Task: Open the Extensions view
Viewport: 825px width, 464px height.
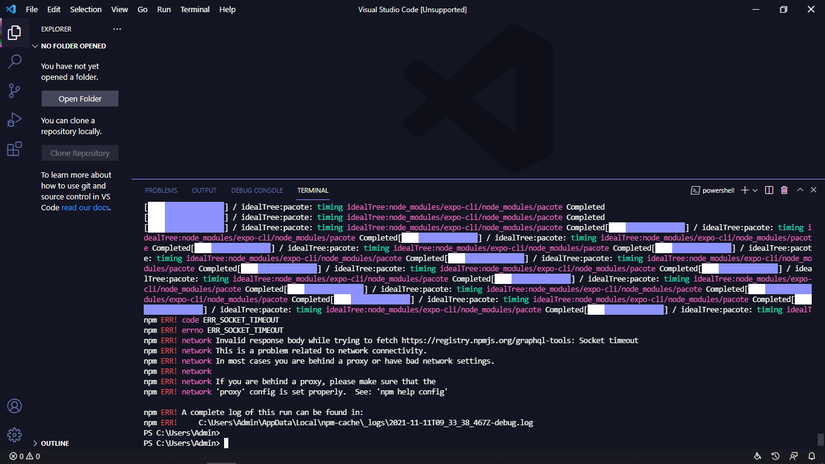Action: coord(14,149)
